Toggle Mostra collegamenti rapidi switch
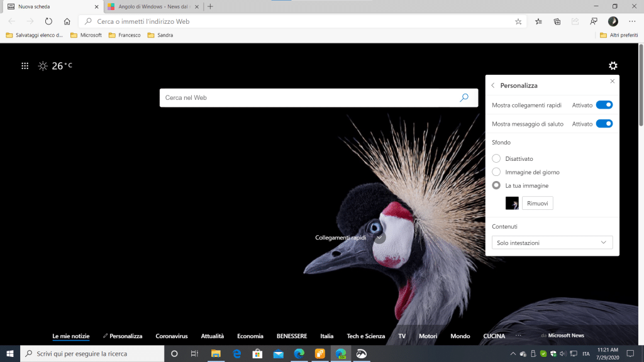This screenshot has width=644, height=362. [604, 105]
